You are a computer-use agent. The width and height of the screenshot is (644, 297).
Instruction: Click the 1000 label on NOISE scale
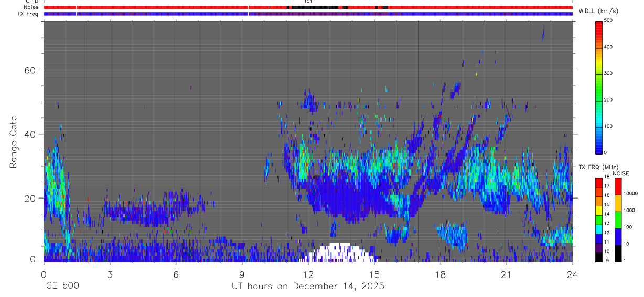pos(629,211)
